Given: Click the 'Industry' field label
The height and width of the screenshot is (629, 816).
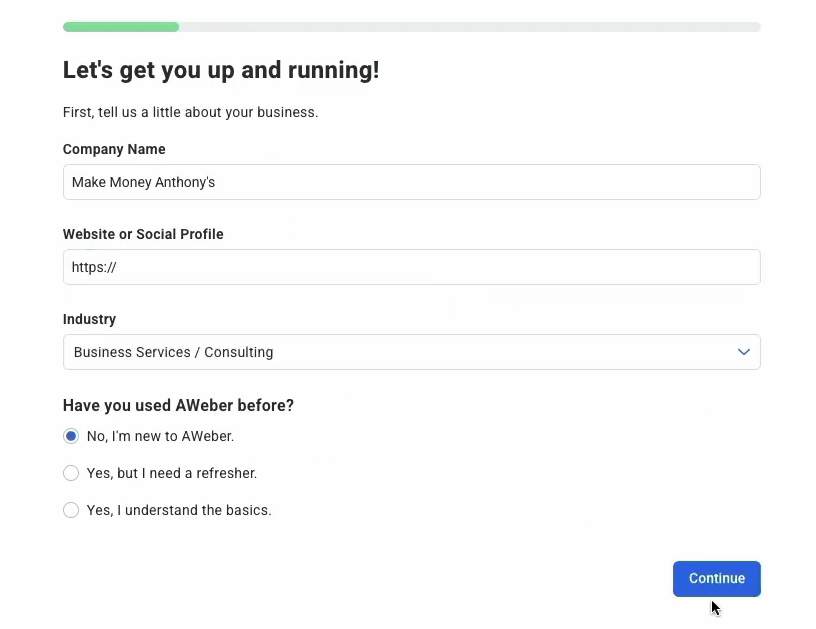Looking at the screenshot, I should point(90,319).
